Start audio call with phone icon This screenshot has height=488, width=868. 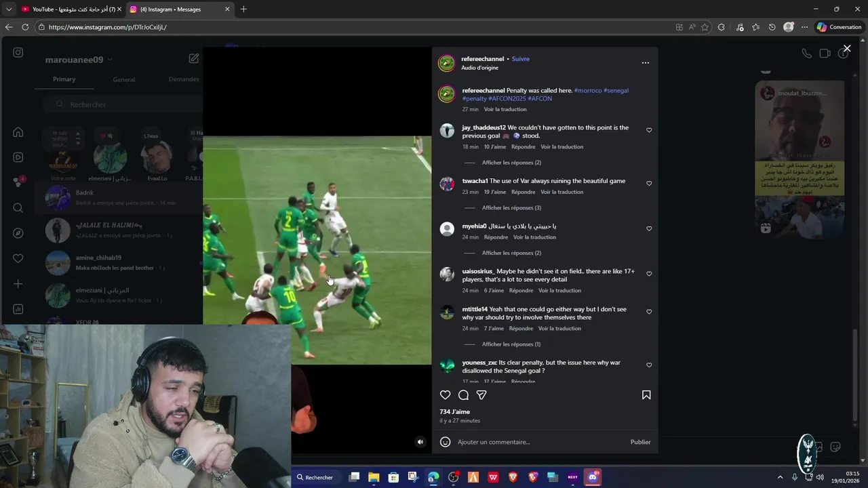tap(806, 54)
